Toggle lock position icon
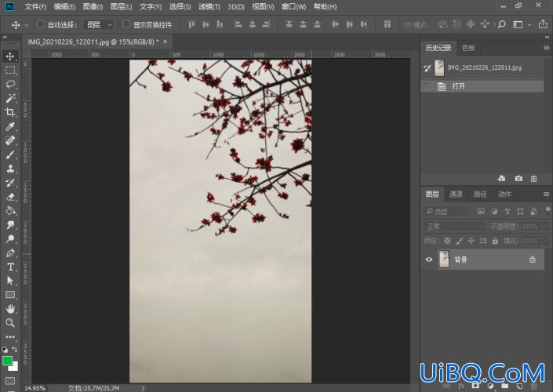 (471, 241)
